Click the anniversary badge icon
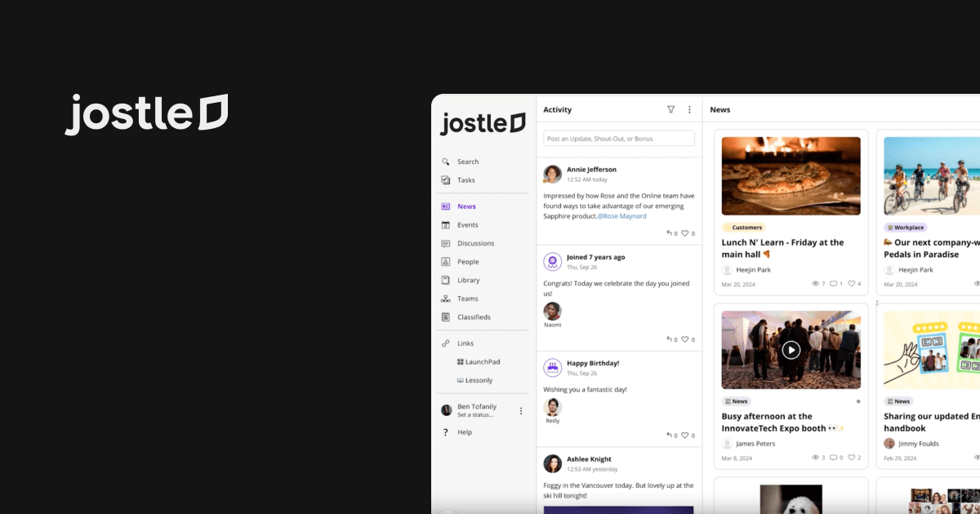 coord(553,261)
